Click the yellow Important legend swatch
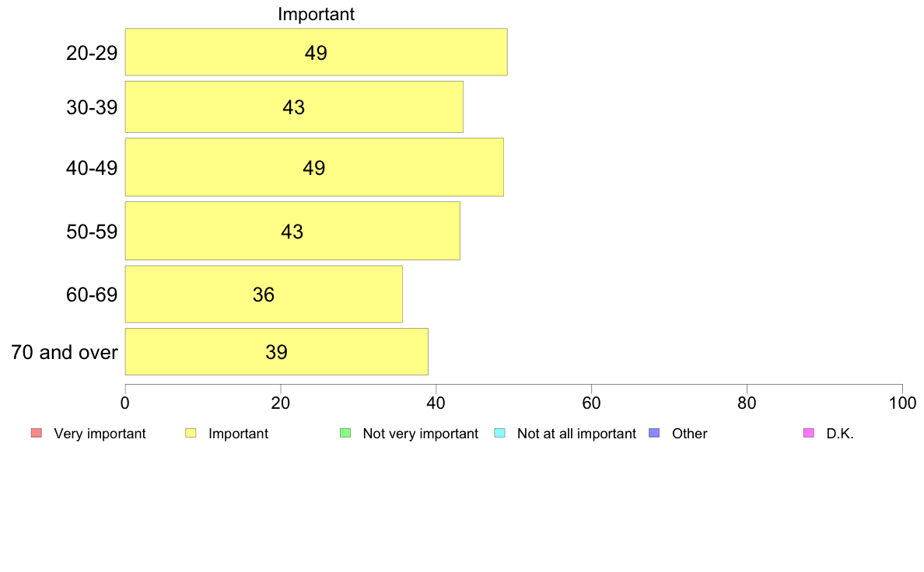924x572 pixels. (191, 433)
